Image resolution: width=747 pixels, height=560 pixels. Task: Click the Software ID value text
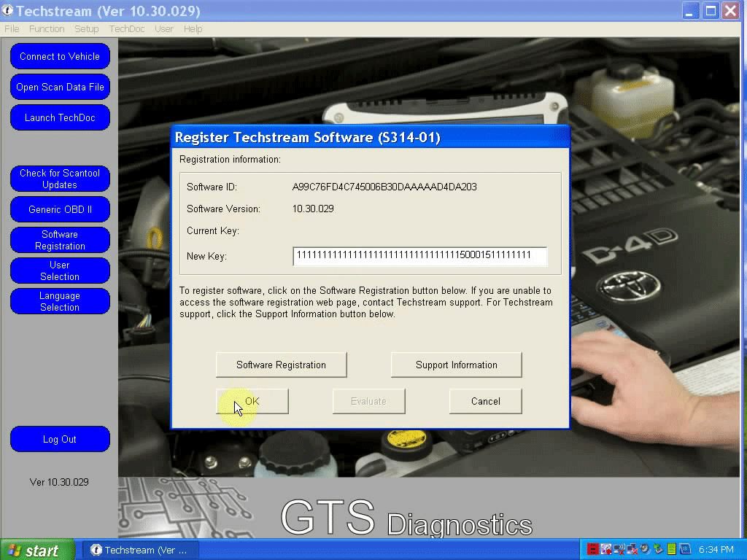[384, 187]
